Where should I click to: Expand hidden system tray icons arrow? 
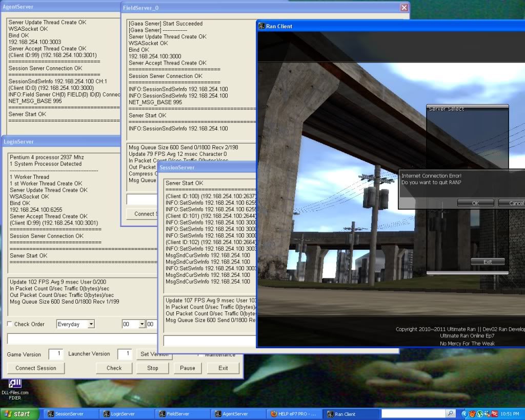[x=465, y=414]
